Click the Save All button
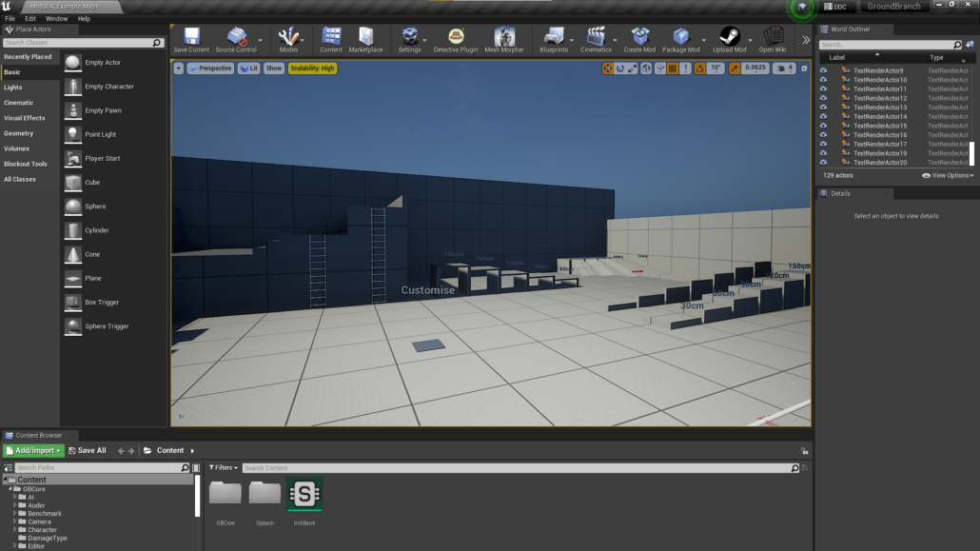Viewport: 980px width, 551px height. [x=88, y=450]
